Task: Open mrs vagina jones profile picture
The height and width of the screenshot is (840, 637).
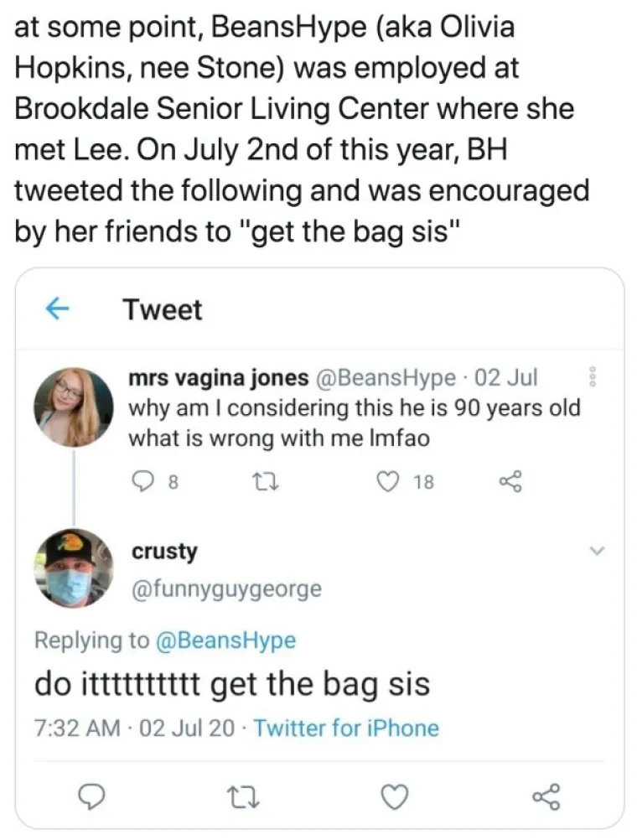Action: (x=74, y=407)
